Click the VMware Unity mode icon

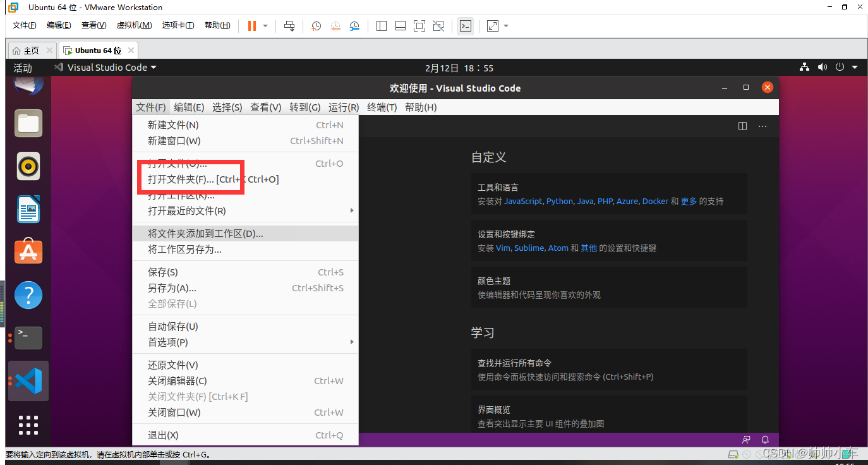coord(438,26)
